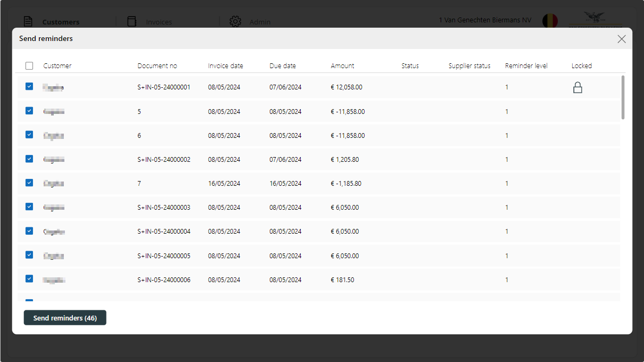Click Send reminders (46) button
Image resolution: width=644 pixels, height=362 pixels.
(x=65, y=318)
